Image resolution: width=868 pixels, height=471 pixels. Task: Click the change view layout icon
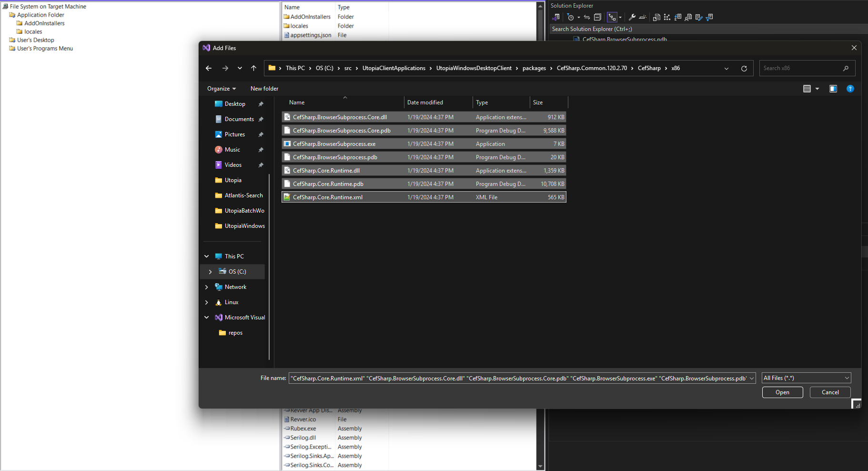[807, 89]
